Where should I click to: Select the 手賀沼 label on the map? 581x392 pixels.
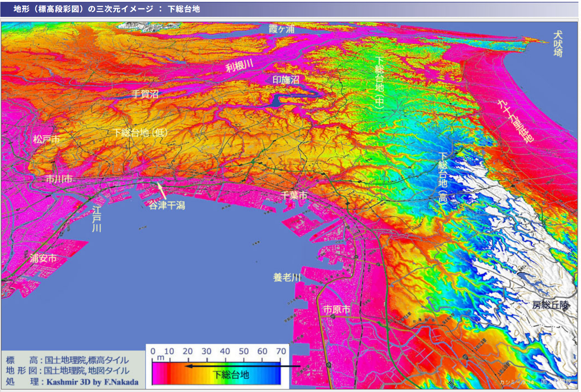(x=145, y=94)
